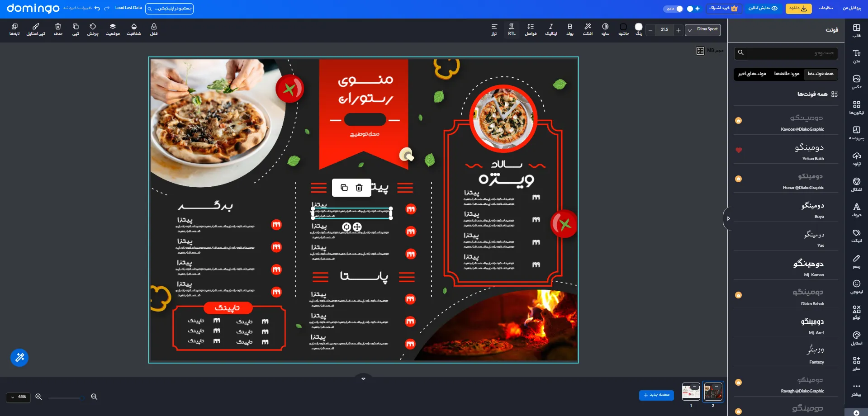Toggle Italic (ایتالیک) formatting

(x=551, y=29)
